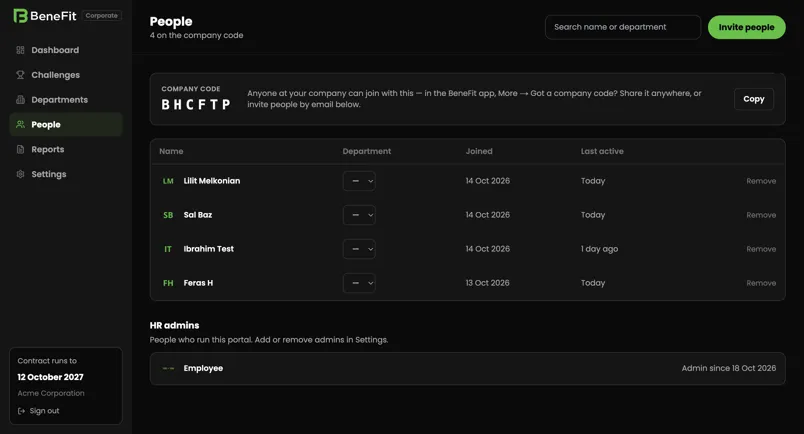Click the Joined column header

[479, 151]
